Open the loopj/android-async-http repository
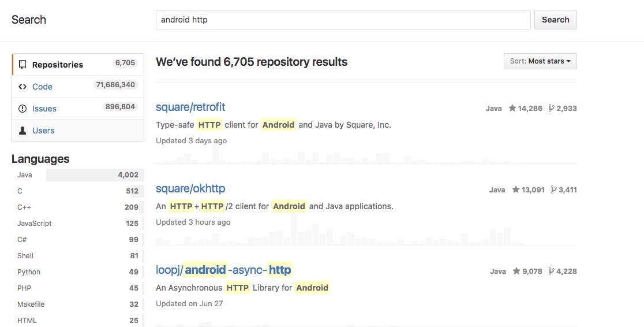 pyautogui.click(x=224, y=270)
